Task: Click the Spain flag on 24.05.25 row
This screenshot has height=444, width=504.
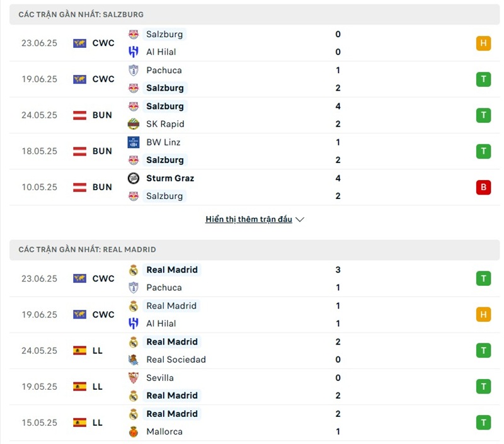Action: click(79, 351)
